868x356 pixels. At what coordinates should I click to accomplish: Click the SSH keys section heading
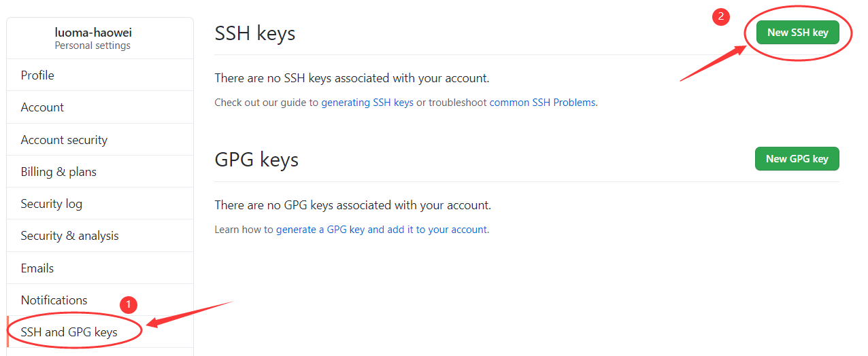click(x=255, y=33)
